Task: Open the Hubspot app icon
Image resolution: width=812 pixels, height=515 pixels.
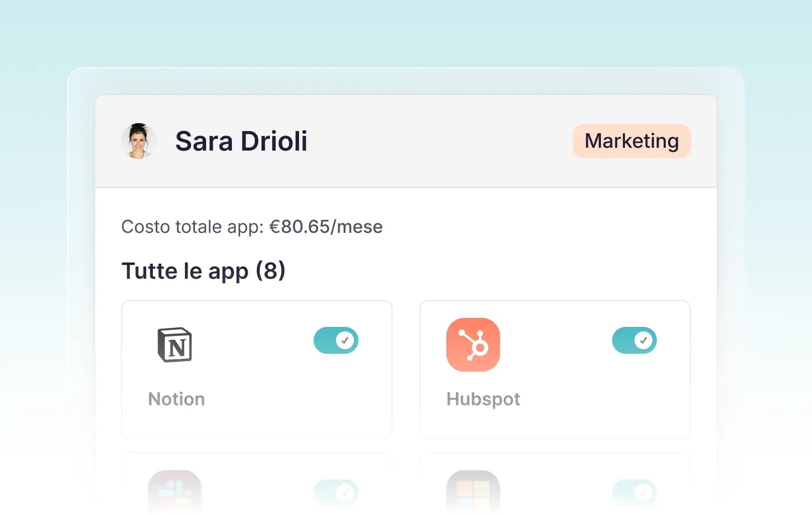Action: (473, 345)
